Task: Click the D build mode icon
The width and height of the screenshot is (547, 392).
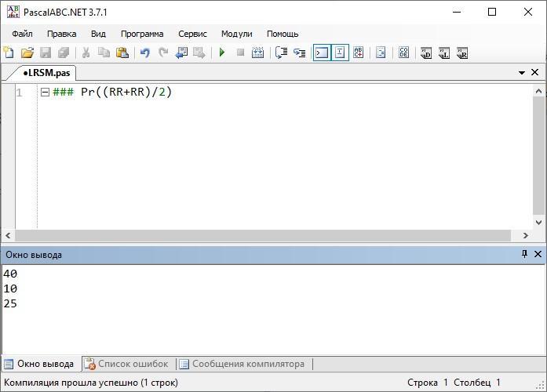Action: click(426, 53)
